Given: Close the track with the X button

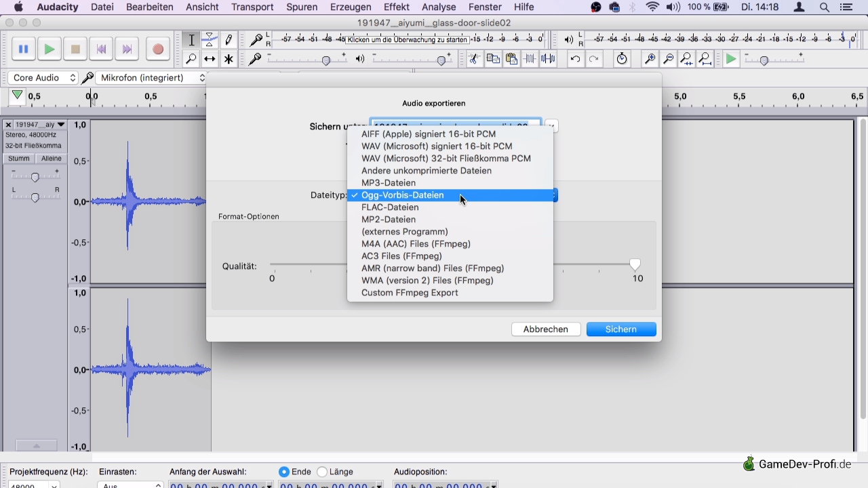Looking at the screenshot, I should (x=8, y=125).
